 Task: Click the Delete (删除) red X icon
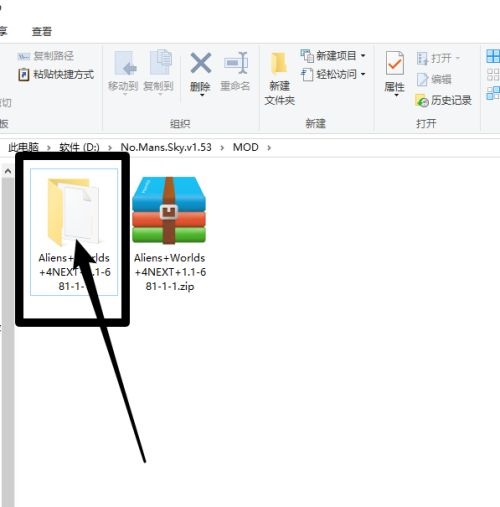pyautogui.click(x=200, y=63)
